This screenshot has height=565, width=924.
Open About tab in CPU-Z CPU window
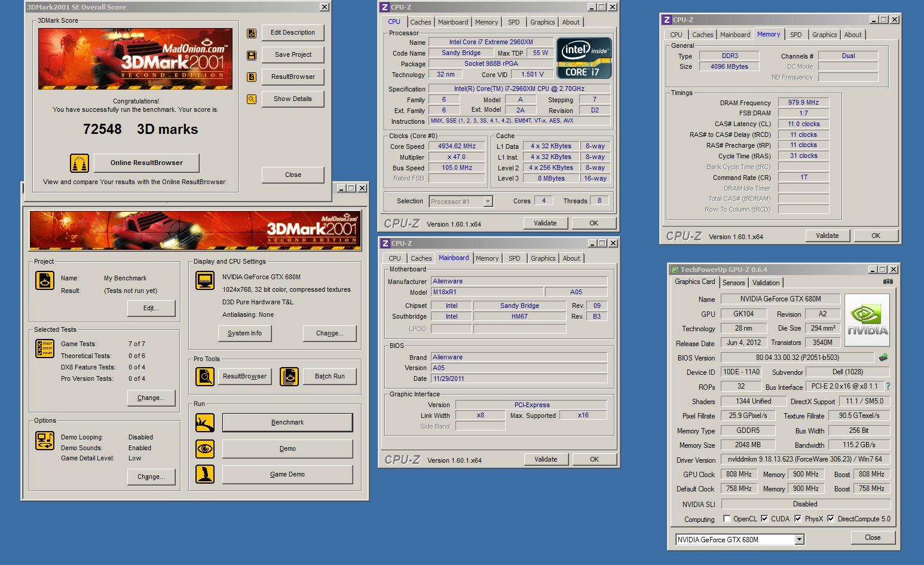pyautogui.click(x=570, y=22)
